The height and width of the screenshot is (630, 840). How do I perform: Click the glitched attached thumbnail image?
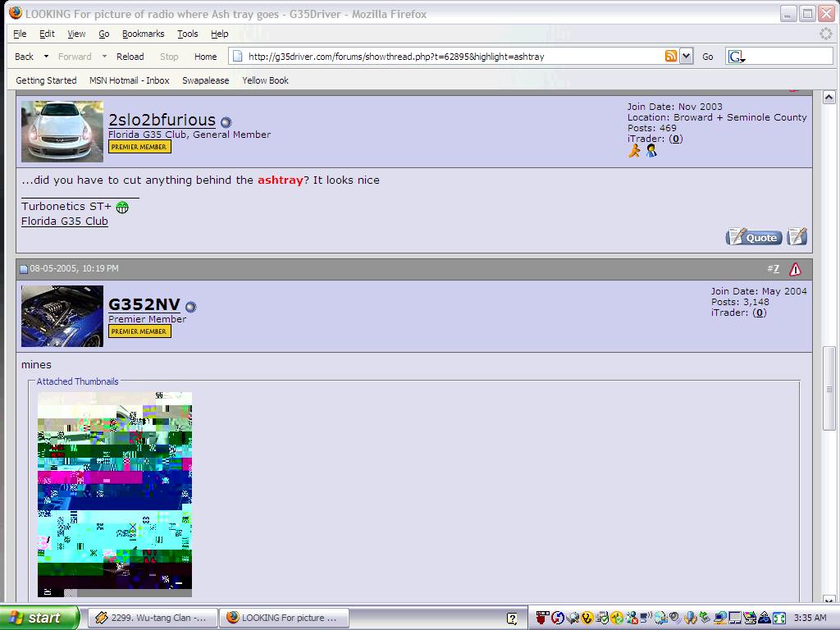point(115,494)
